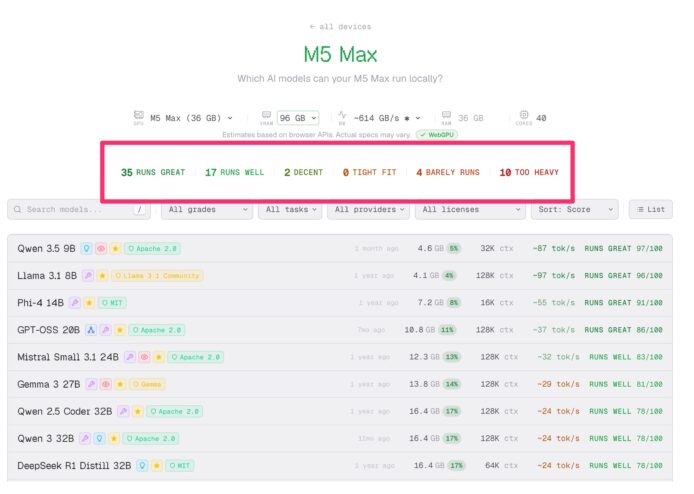The image size is (694, 494).
Task: Filter by 35 Runs Great
Action: (153, 172)
